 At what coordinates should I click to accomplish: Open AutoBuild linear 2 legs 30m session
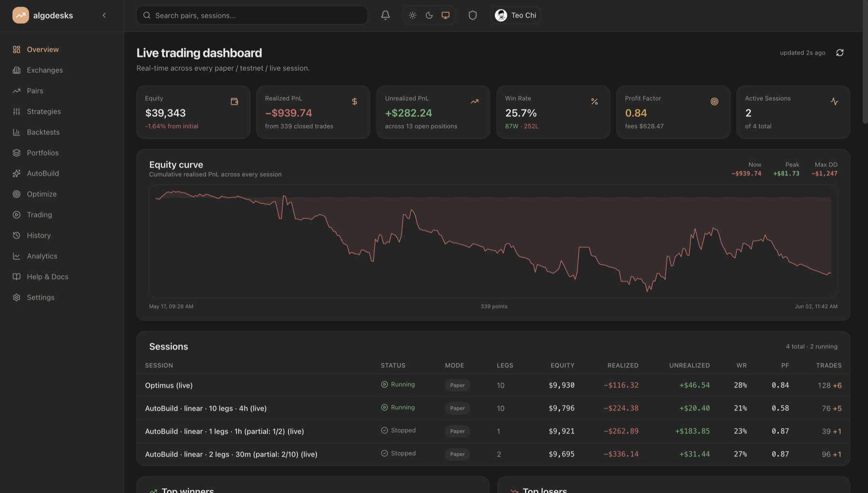pos(493,454)
